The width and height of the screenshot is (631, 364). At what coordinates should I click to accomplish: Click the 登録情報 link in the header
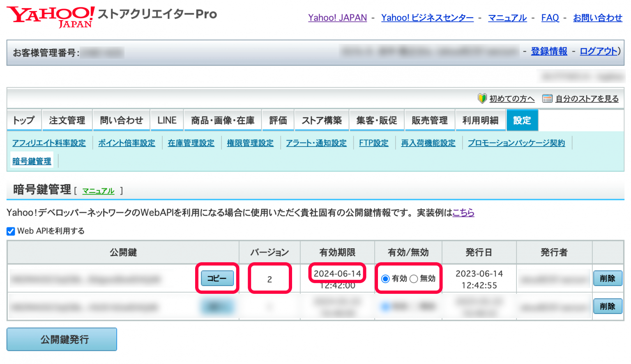pyautogui.click(x=549, y=51)
